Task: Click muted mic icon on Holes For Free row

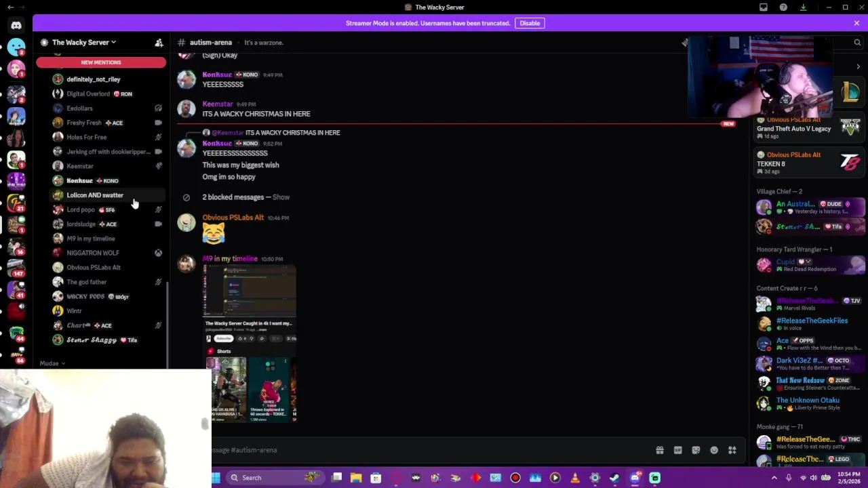Action: pos(158,137)
